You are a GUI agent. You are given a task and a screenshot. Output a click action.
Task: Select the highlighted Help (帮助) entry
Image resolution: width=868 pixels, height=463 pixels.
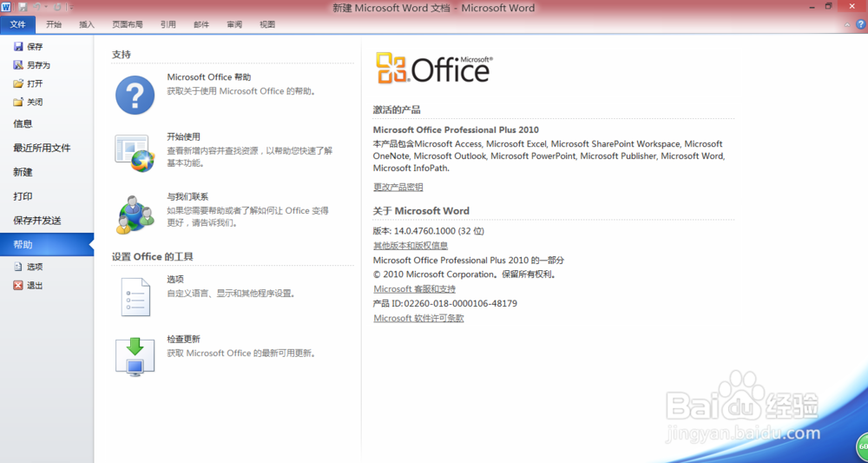[47, 245]
